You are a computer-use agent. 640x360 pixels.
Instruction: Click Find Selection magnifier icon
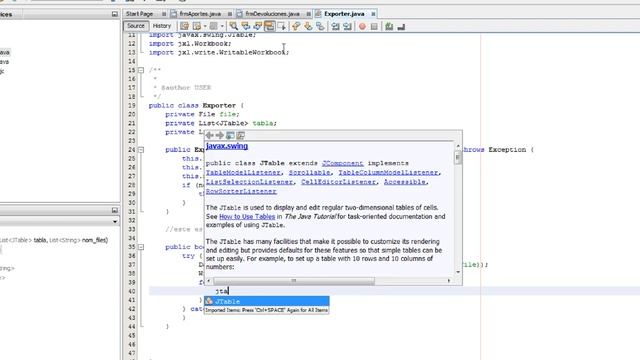click(x=233, y=27)
